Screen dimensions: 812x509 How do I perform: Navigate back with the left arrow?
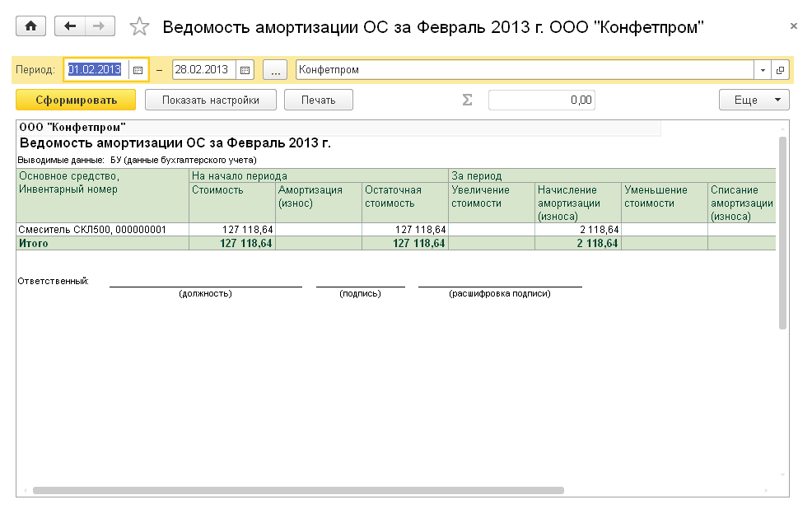(70, 26)
